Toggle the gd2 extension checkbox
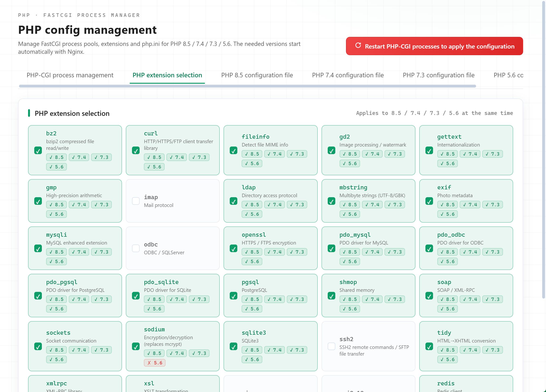The height and width of the screenshot is (392, 546). pos(331,151)
